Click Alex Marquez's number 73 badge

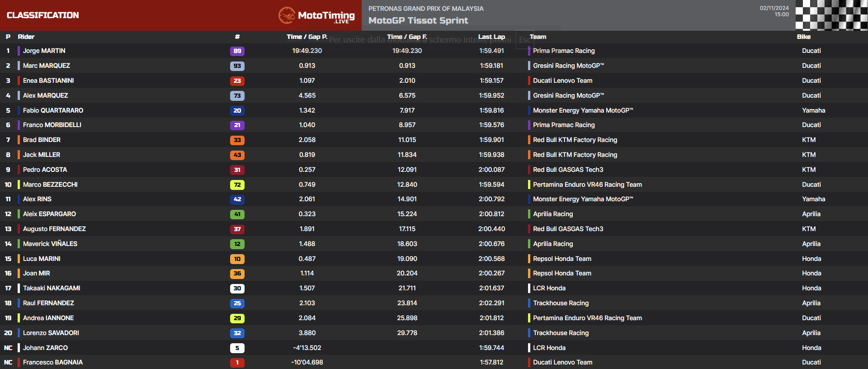point(237,96)
